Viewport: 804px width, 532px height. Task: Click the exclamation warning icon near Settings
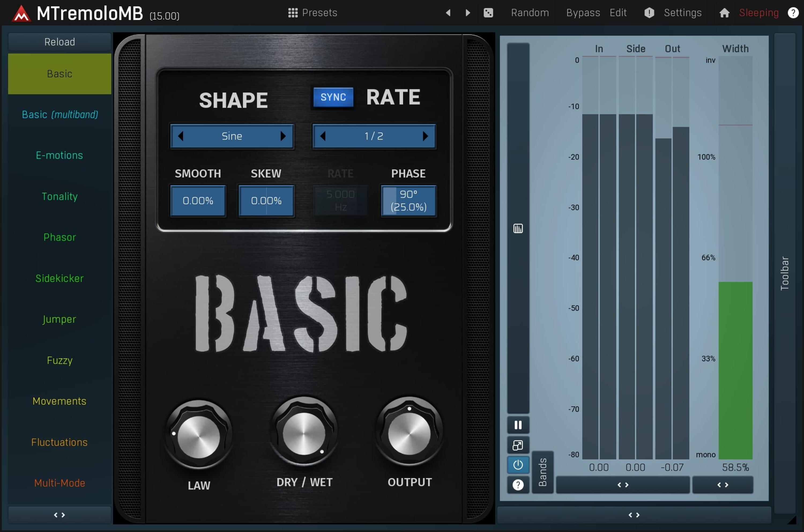pos(649,13)
